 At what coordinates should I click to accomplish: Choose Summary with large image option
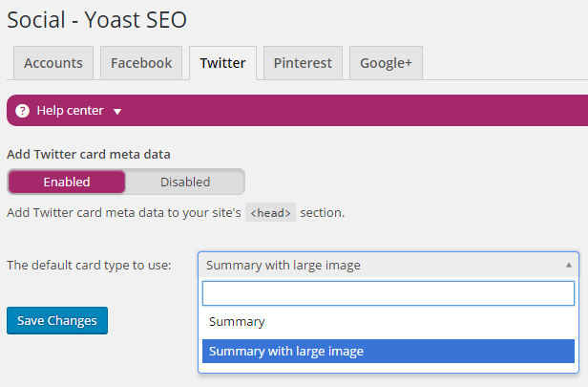(388, 352)
